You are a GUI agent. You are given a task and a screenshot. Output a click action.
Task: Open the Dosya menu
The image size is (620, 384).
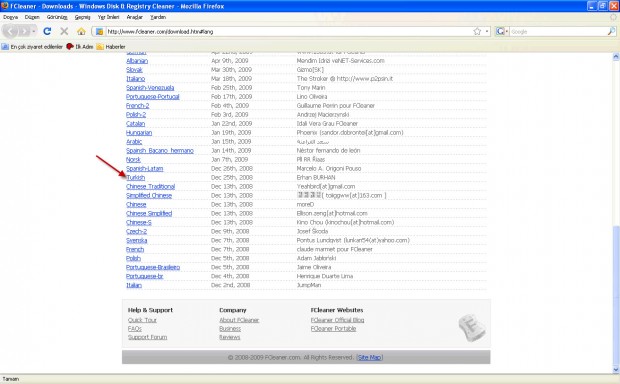10,17
